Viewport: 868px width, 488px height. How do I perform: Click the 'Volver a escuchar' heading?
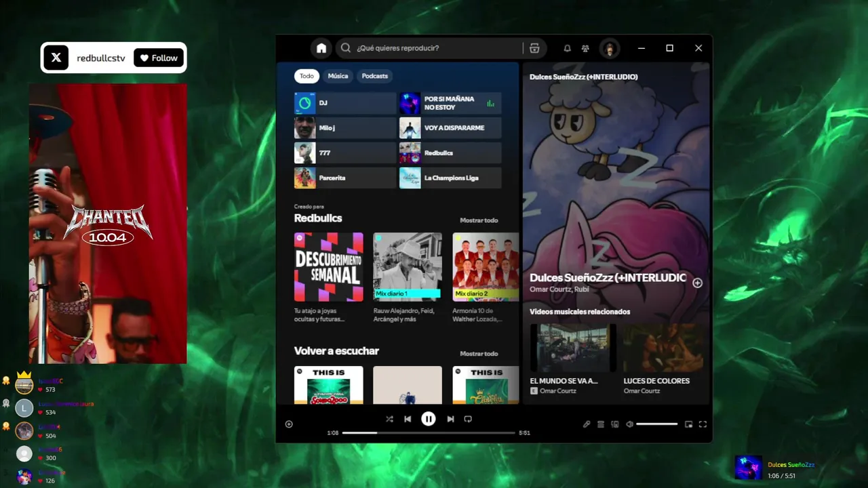coord(336,351)
